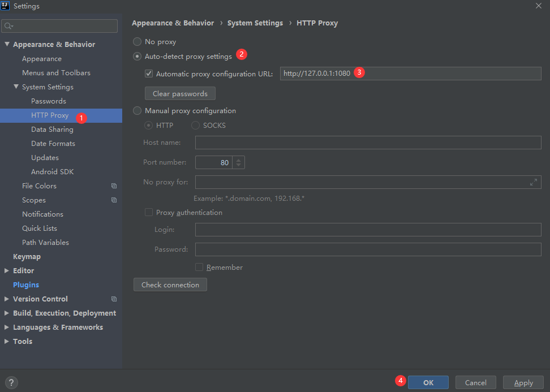Select Keymap in the settings tree
The height and width of the screenshot is (392, 550).
tap(27, 257)
